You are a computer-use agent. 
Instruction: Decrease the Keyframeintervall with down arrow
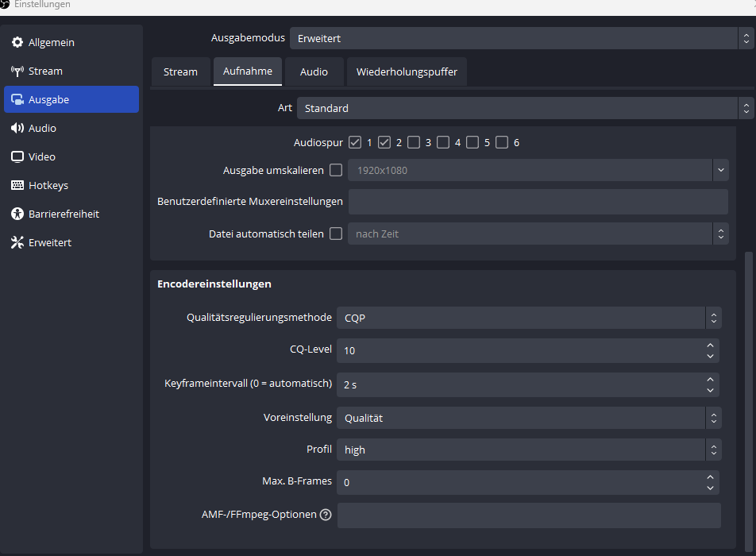(710, 390)
